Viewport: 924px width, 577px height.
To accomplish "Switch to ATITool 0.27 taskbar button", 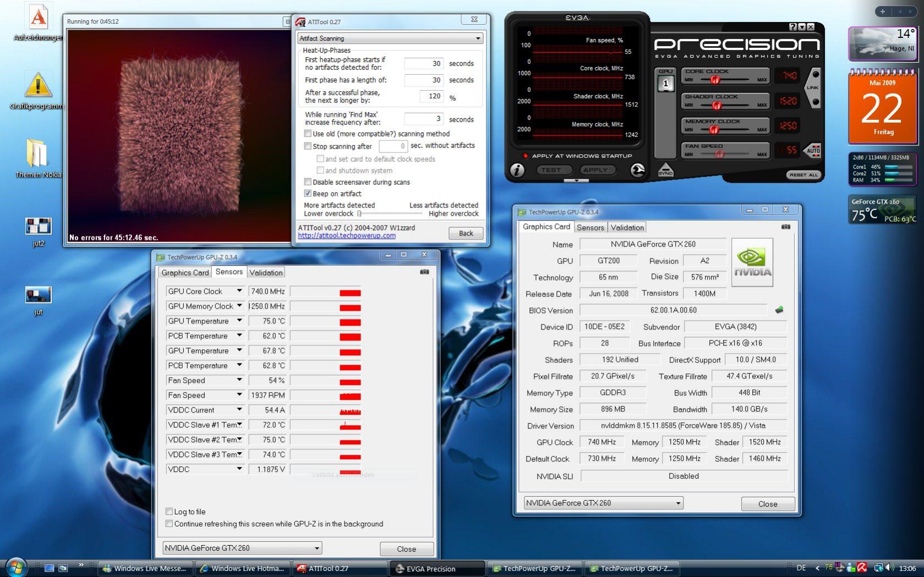I will [x=340, y=568].
